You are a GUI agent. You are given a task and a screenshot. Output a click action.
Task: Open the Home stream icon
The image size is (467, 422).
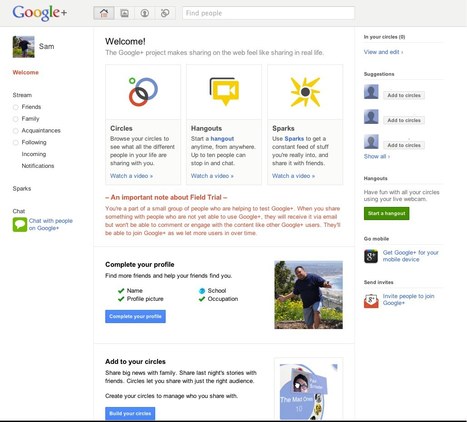104,13
